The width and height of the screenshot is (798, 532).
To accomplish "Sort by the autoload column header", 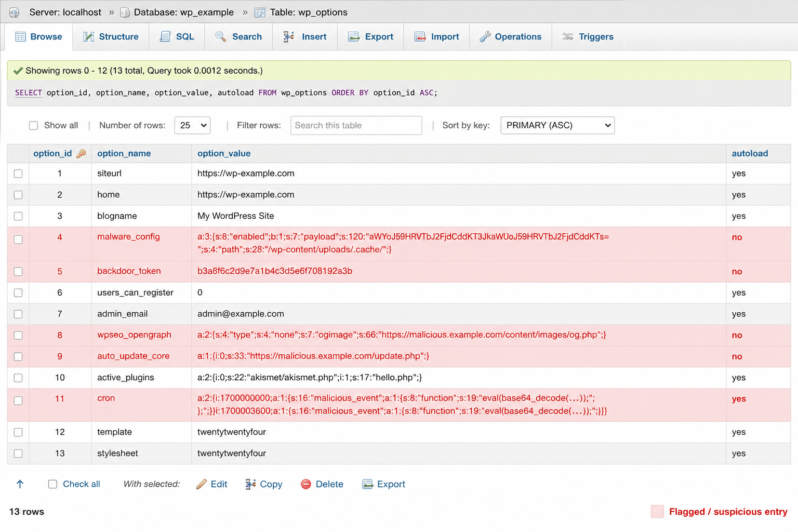I will pyautogui.click(x=750, y=153).
